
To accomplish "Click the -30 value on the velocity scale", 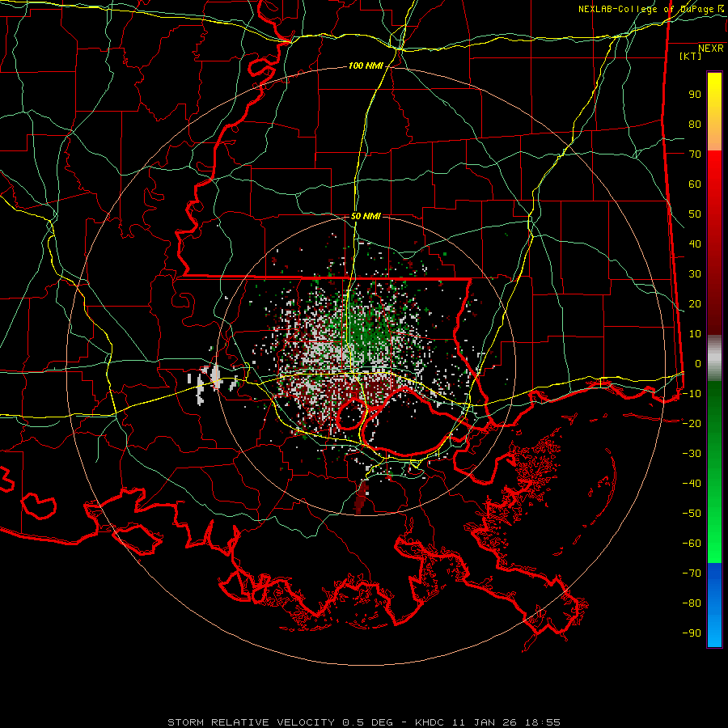I will tap(692, 453).
